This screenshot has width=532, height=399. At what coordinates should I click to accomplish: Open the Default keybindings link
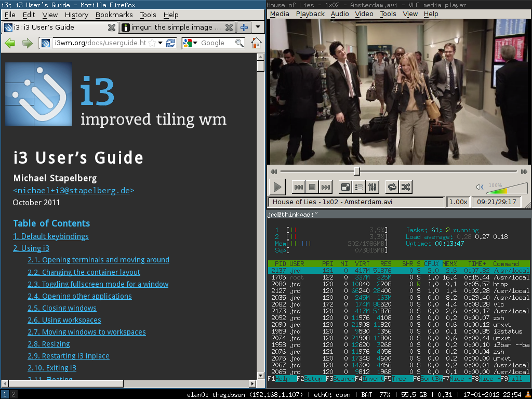[51, 236]
